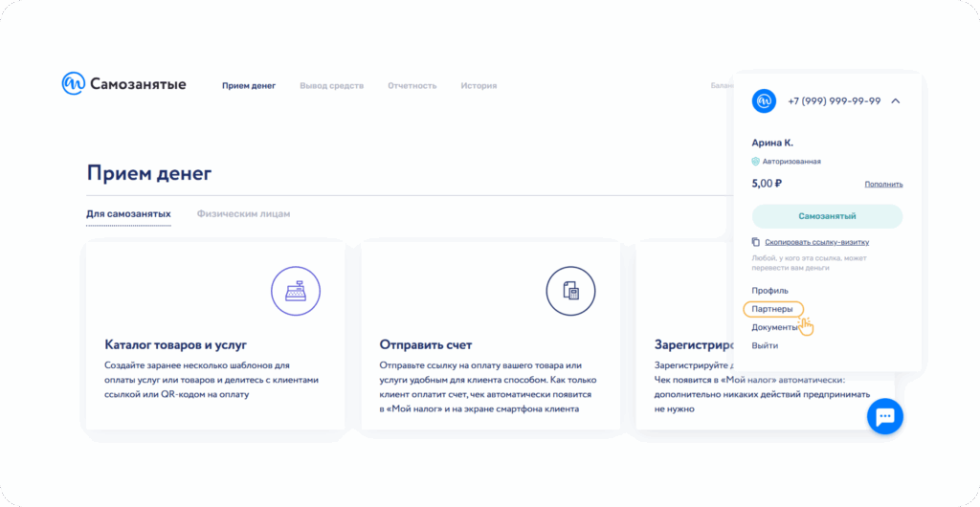
Task: Open the Прием денег navigation item
Action: (249, 86)
